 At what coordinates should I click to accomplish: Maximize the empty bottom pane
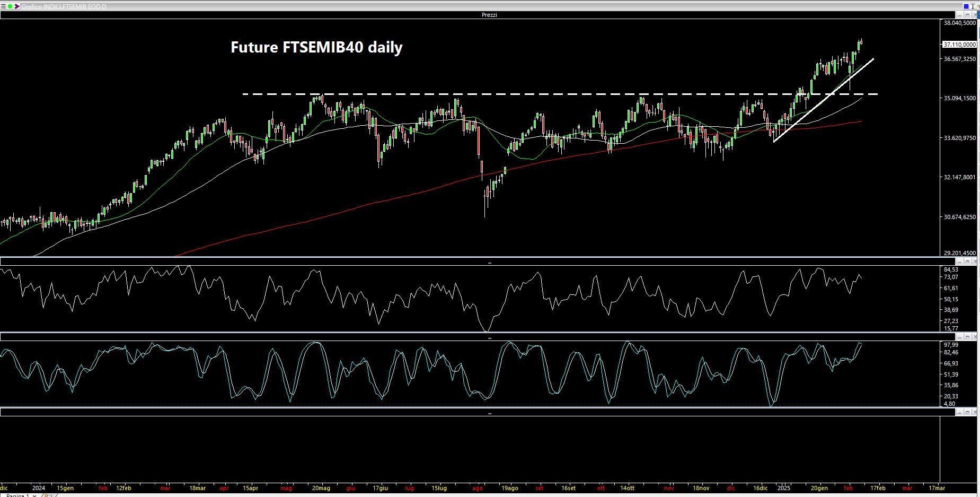[967, 412]
